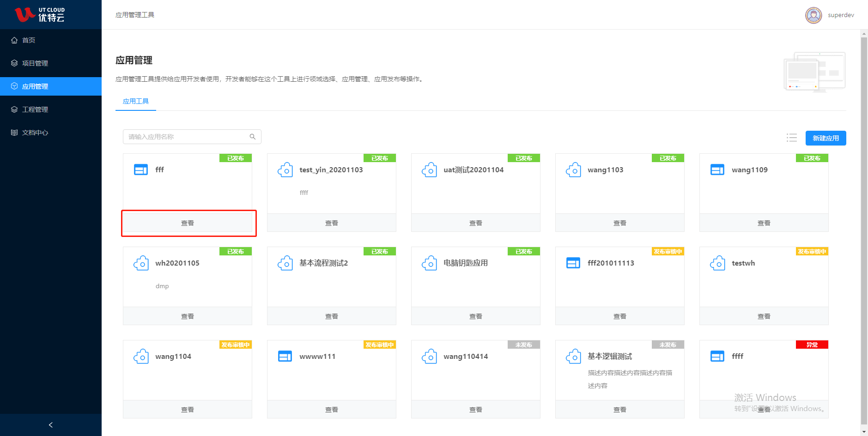This screenshot has width=868, height=436.
Task: Click the search magnifier icon
Action: pyautogui.click(x=253, y=137)
